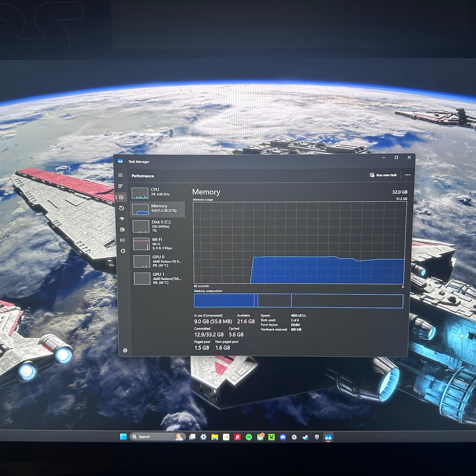Open Spotify from the taskbar
The image size is (476, 476).
(x=249, y=437)
